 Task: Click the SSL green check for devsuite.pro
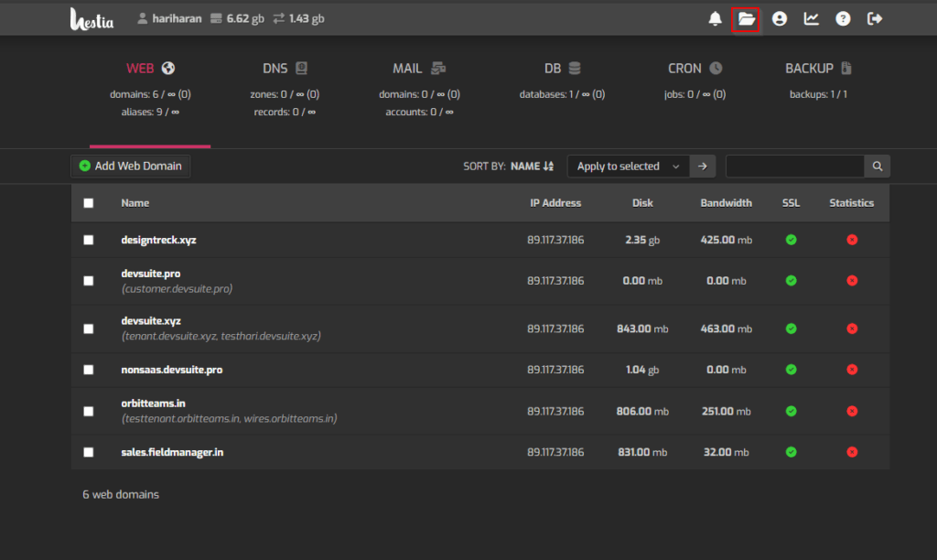(x=792, y=280)
